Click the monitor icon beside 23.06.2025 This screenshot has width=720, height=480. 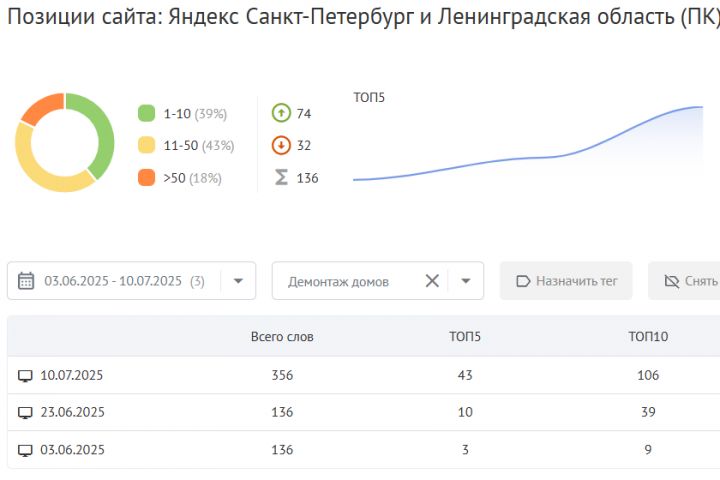(25, 412)
